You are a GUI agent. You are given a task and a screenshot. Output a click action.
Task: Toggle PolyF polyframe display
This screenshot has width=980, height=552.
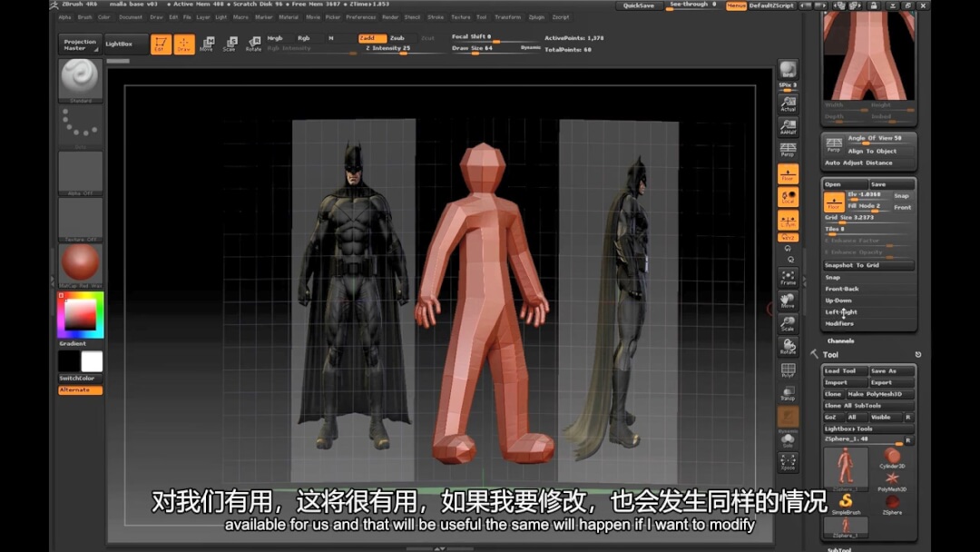pyautogui.click(x=788, y=370)
